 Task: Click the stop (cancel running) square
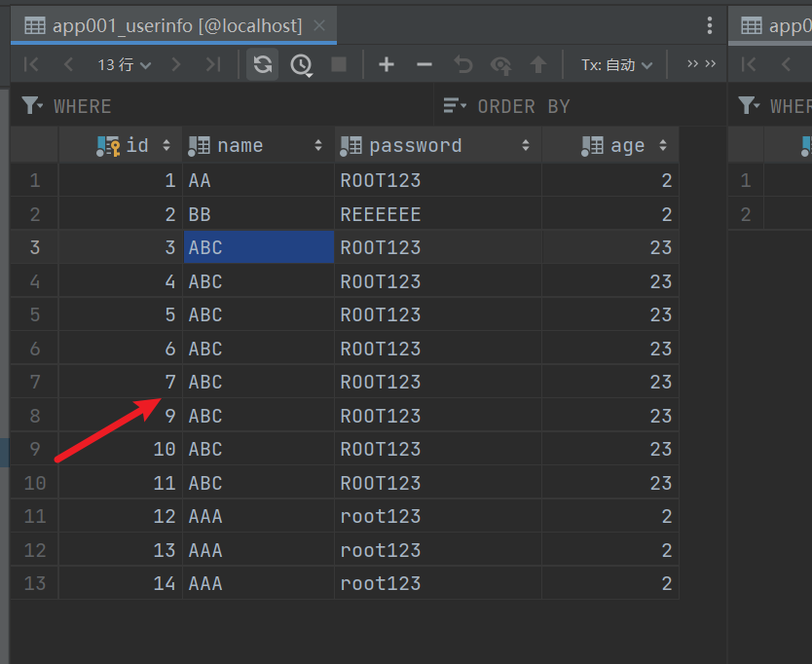(339, 64)
